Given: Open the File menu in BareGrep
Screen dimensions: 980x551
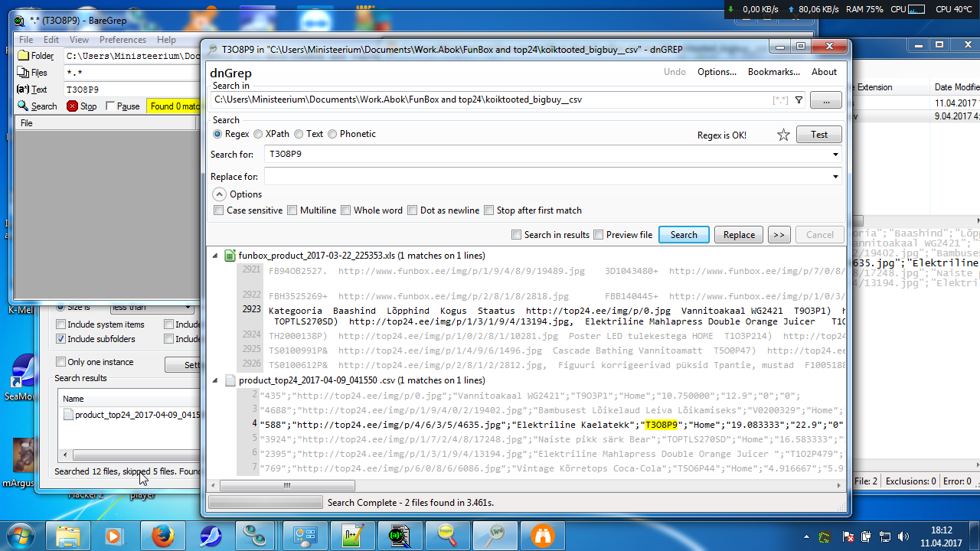Looking at the screenshot, I should point(26,40).
